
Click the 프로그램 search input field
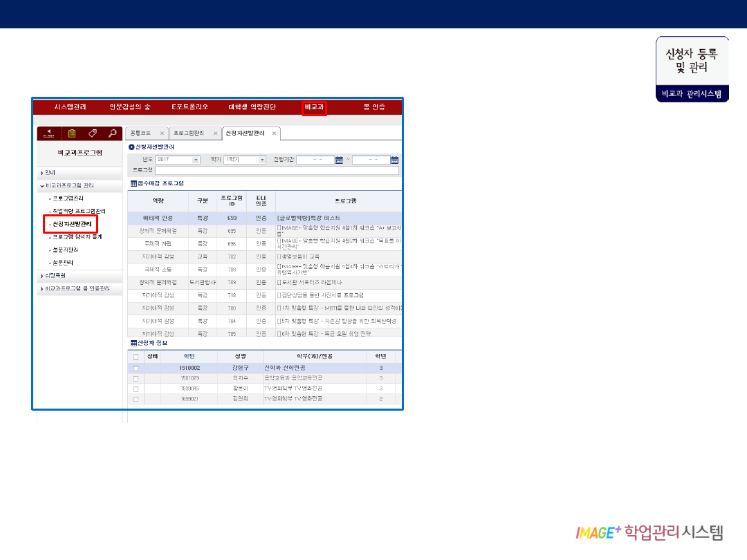277,170
